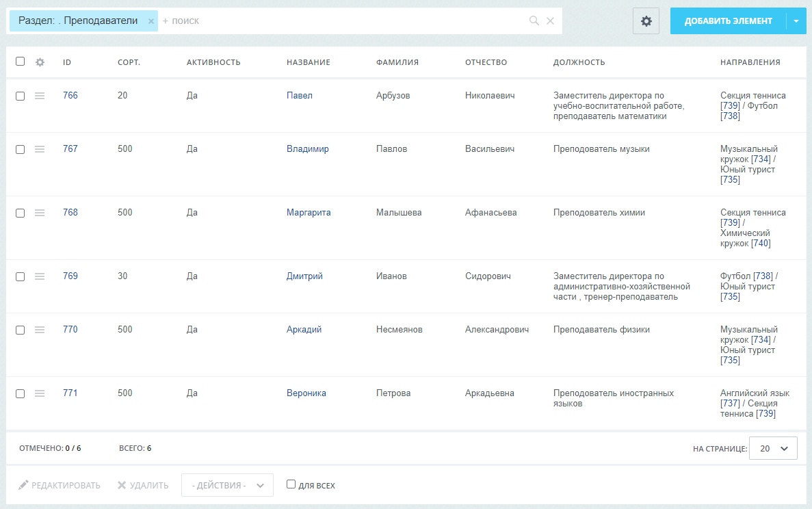Open column settings gear in table header
This screenshot has height=509, width=812.
[x=40, y=62]
